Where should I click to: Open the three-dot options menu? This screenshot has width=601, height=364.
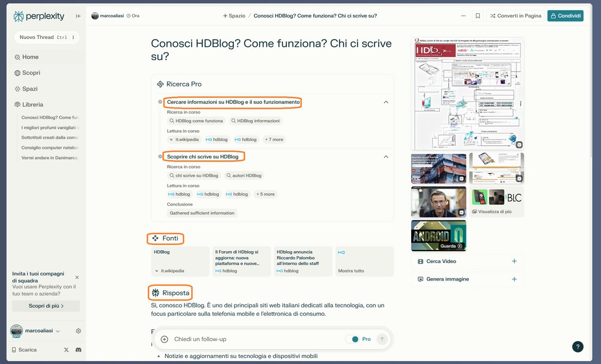click(463, 16)
